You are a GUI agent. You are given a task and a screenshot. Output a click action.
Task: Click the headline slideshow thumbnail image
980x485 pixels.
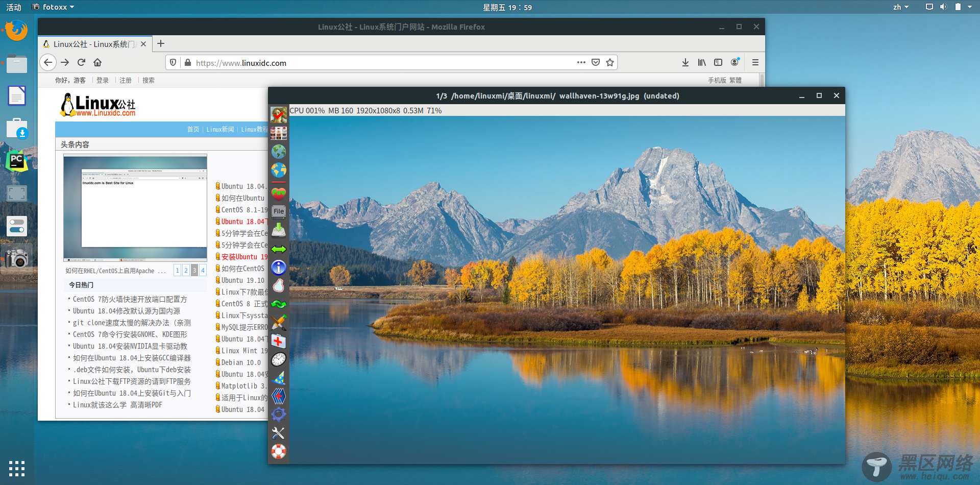tap(135, 208)
